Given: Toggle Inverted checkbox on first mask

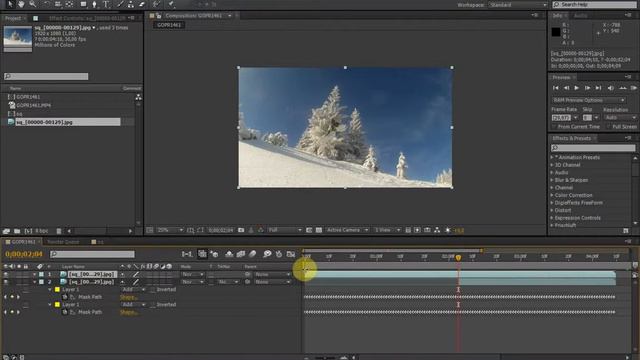Looking at the screenshot, I should point(152,290).
